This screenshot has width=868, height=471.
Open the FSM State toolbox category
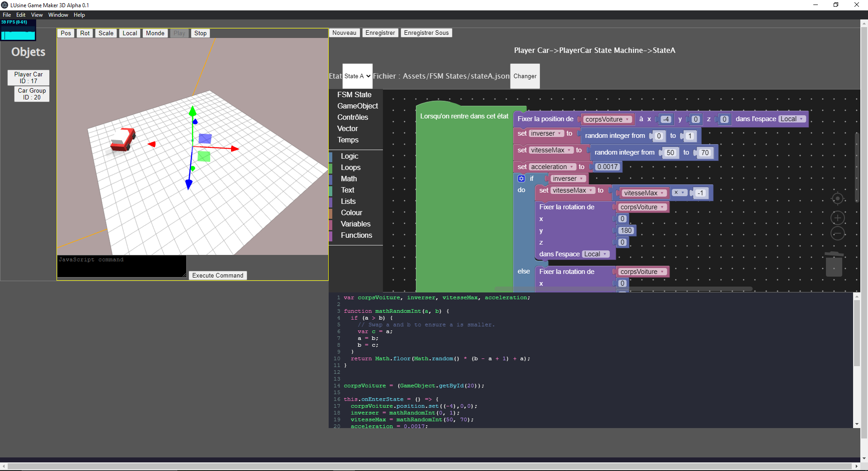pyautogui.click(x=354, y=94)
